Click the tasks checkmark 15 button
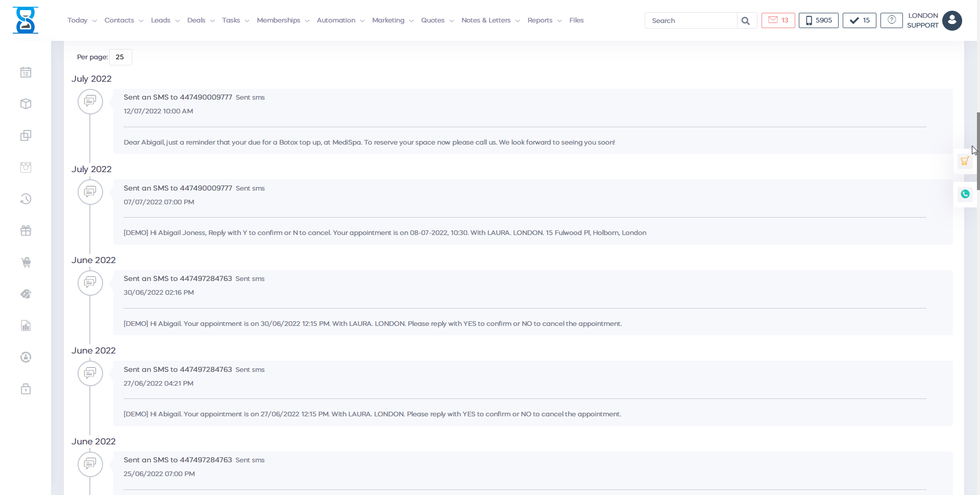Viewport: 980px width, 495px height. pyautogui.click(x=859, y=20)
